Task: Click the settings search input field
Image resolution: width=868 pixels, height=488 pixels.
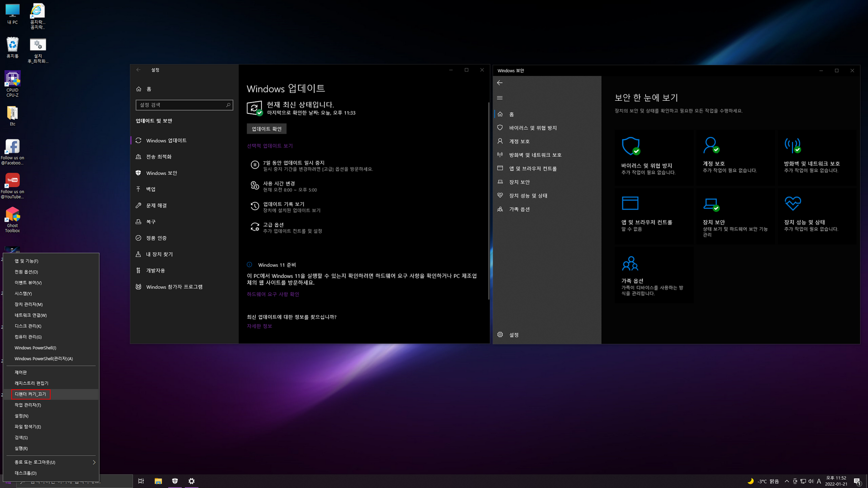Action: [x=184, y=105]
